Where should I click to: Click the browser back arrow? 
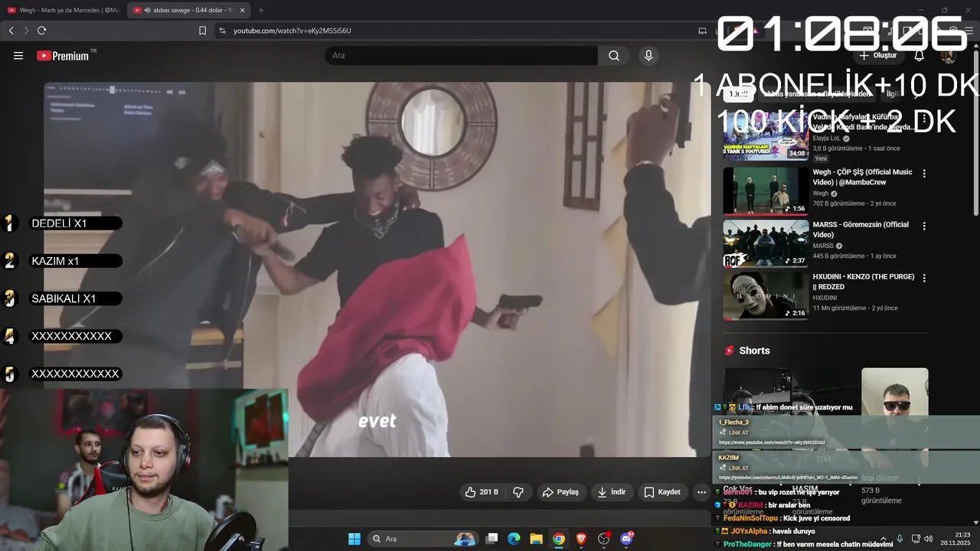(x=11, y=31)
